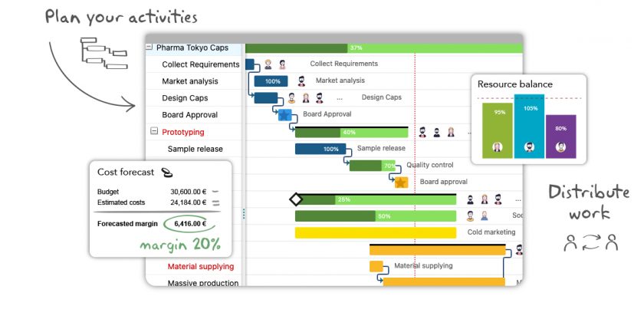Click avatar in the 80% resource bar

[x=560, y=146]
